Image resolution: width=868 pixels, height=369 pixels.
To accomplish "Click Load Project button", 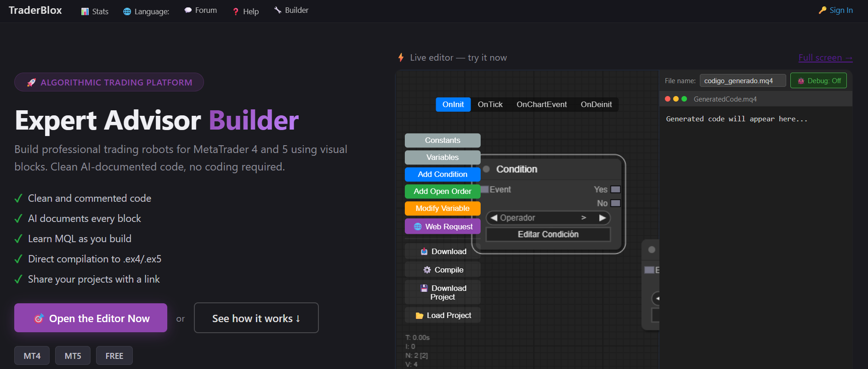I will (443, 315).
